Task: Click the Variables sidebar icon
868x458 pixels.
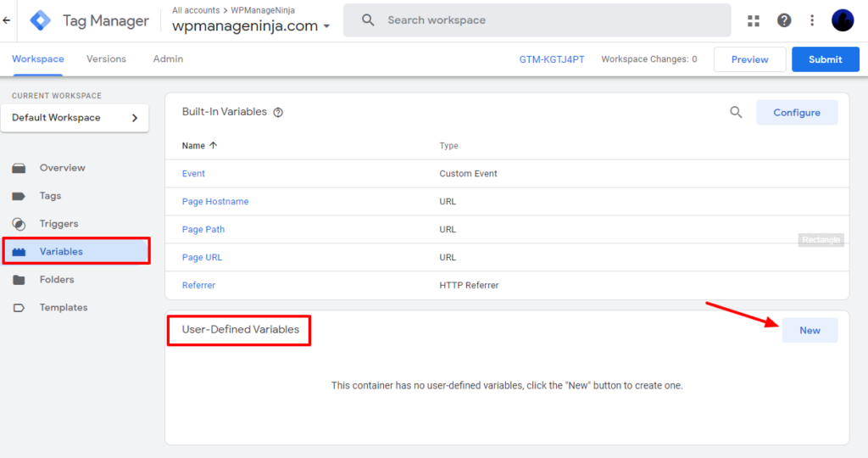Action: 19,252
